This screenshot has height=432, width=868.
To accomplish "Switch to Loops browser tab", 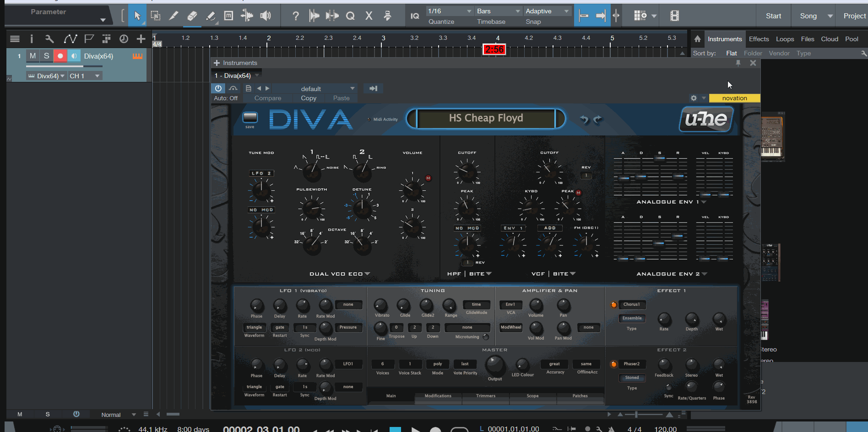I will (785, 39).
